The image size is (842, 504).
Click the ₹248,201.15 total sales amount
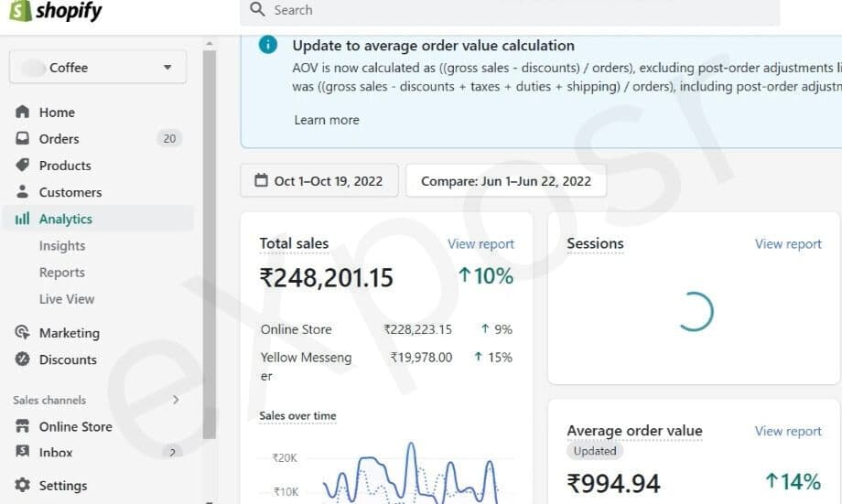point(327,278)
